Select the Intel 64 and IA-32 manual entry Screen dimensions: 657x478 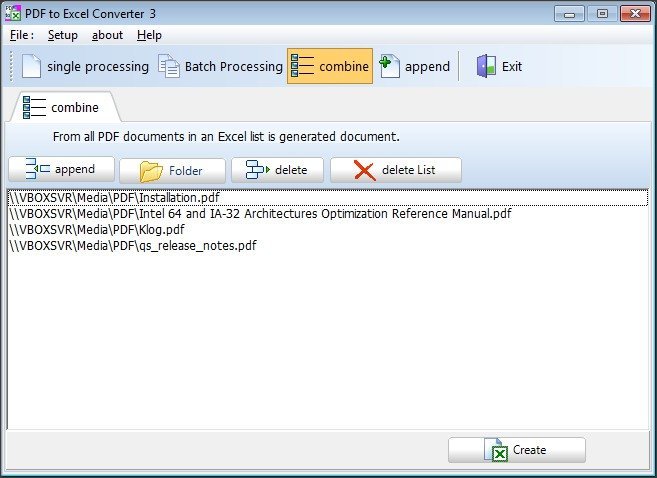(x=328, y=214)
